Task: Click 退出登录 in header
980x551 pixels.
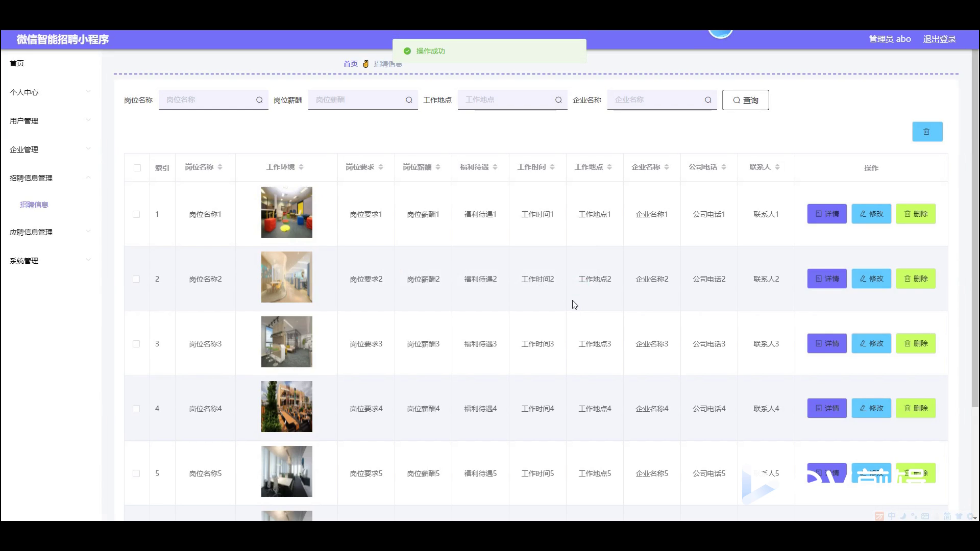Action: 939,39
